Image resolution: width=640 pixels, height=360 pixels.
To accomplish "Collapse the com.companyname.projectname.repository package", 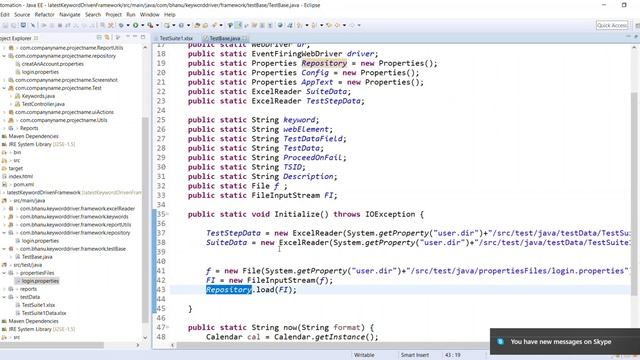I will pyautogui.click(x=4, y=56).
